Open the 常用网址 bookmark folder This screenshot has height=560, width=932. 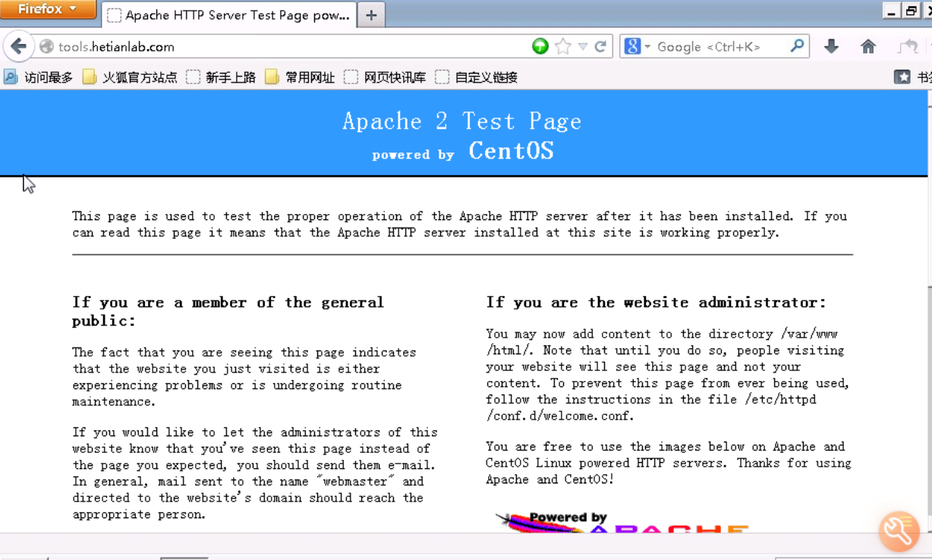point(300,77)
